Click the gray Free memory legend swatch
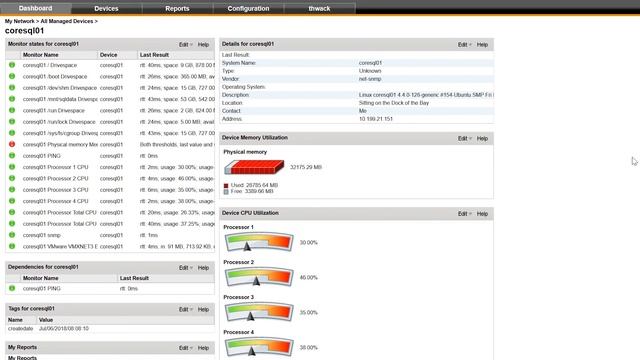This screenshot has height=360, width=640. tap(226, 191)
